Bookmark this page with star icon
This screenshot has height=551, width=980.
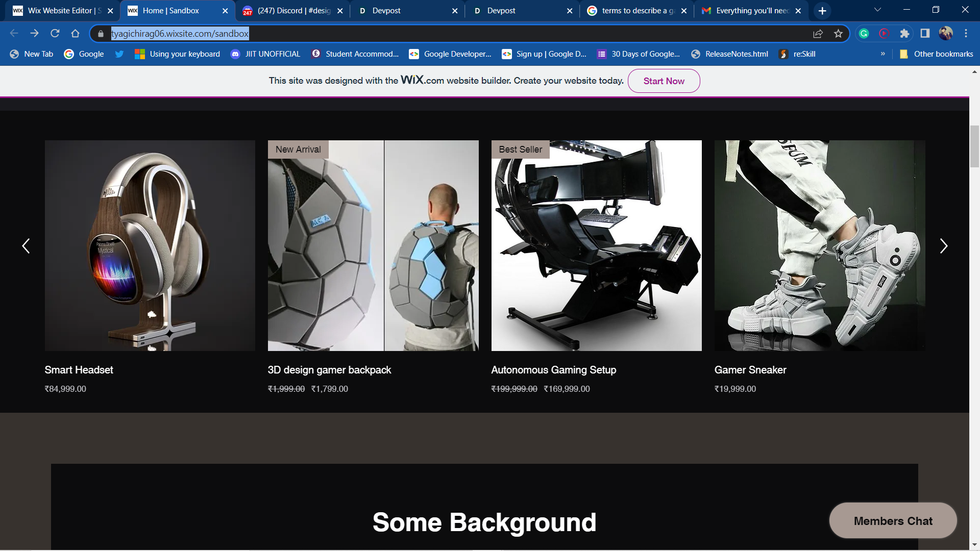pos(838,34)
